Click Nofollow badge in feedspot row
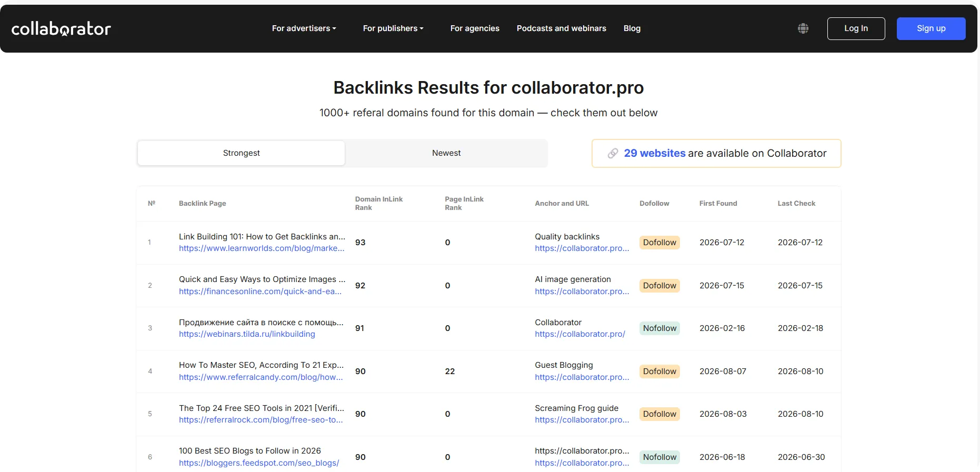The width and height of the screenshot is (980, 472). point(659,457)
